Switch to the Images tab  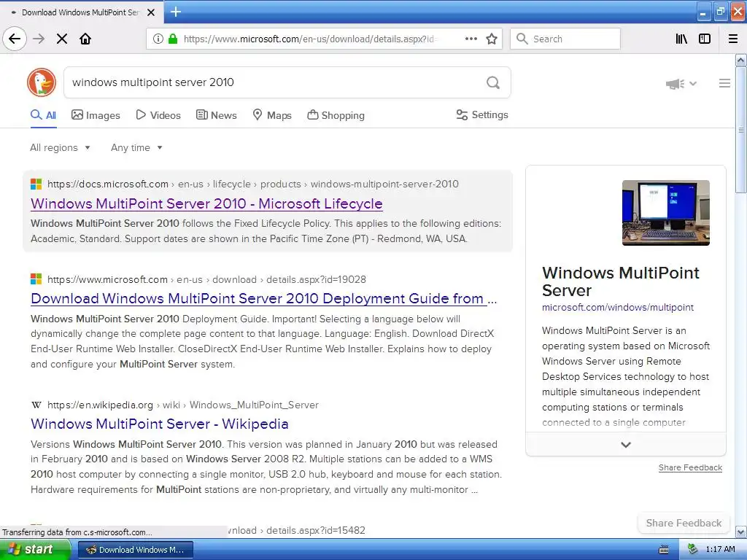point(96,115)
